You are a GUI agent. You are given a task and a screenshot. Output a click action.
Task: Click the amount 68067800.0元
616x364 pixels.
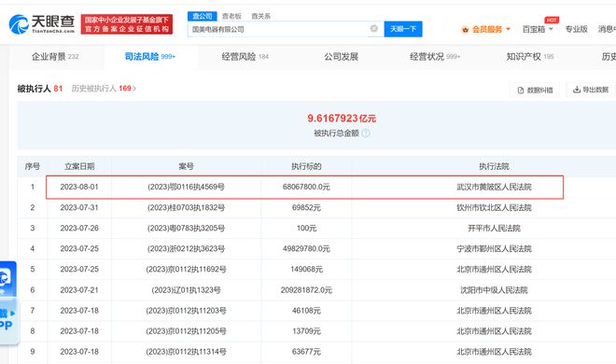pos(306,187)
